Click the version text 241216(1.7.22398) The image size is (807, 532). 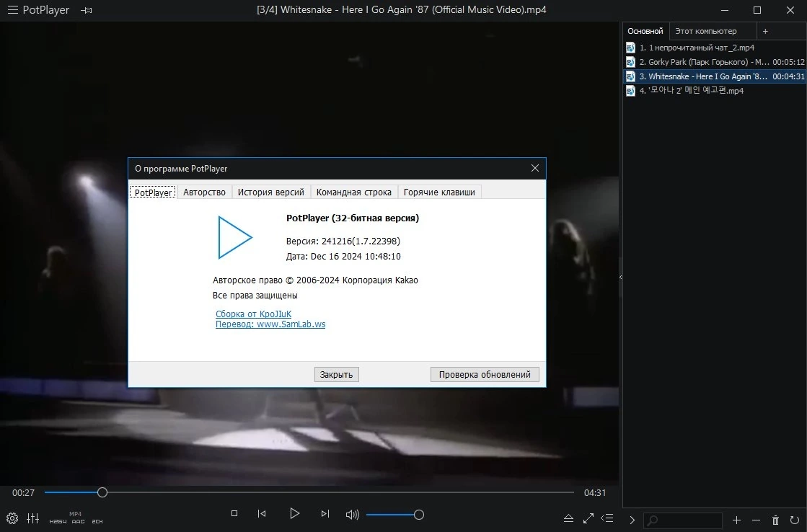point(361,241)
